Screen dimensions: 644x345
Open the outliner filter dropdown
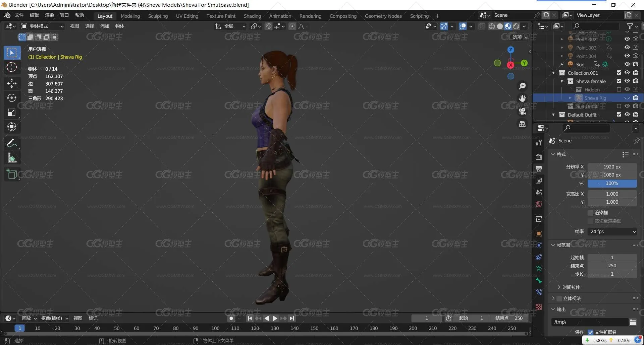click(x=632, y=26)
